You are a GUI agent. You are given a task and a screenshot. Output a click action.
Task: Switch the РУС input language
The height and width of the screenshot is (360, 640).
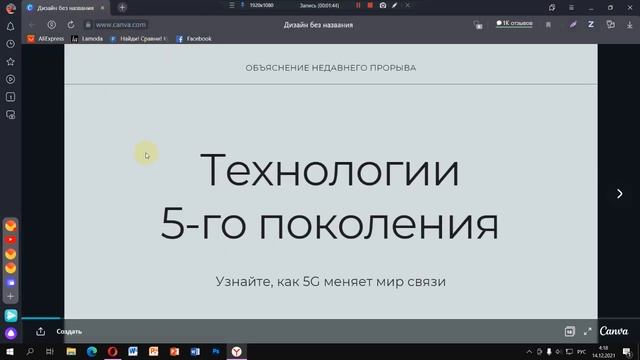582,351
